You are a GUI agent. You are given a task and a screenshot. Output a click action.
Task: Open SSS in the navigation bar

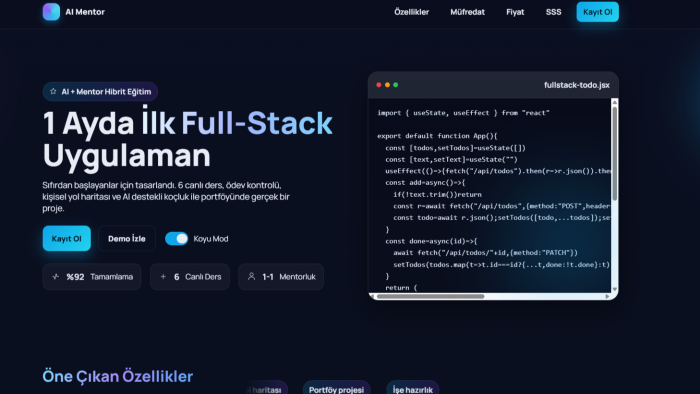553,12
